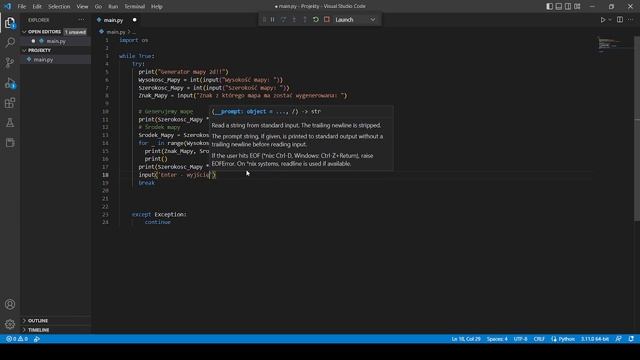This screenshot has height=360, width=640.
Task: Open the Manage gear icon
Action: point(10,324)
